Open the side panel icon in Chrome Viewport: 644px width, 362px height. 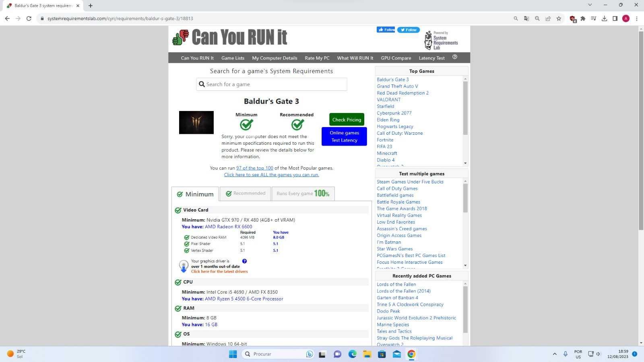(615, 19)
